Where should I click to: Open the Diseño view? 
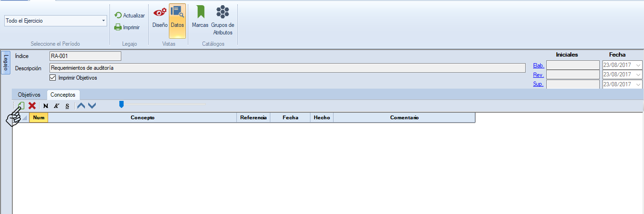[x=160, y=18]
